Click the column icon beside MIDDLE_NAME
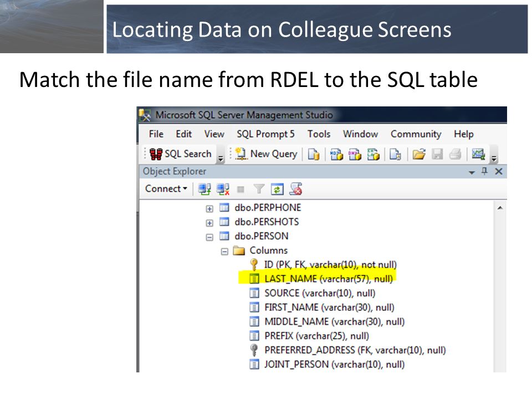This screenshot has width=532, height=399. pos(254,321)
